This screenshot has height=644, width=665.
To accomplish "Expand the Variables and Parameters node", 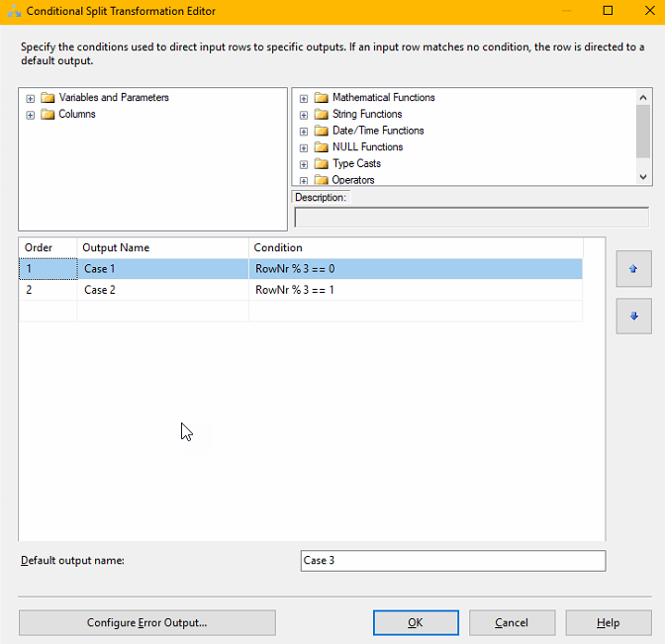I will pos(31,98).
